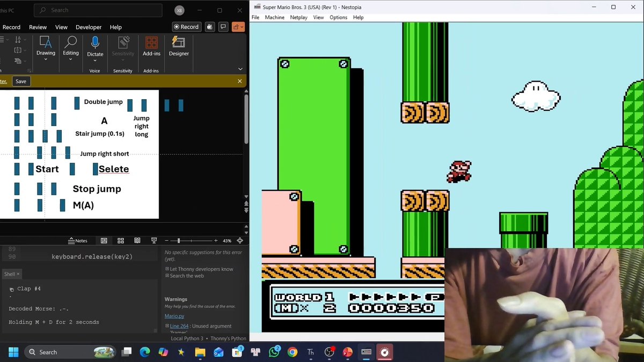The height and width of the screenshot is (362, 644).
Task: Switch to Normal view icon
Action: (x=104, y=241)
